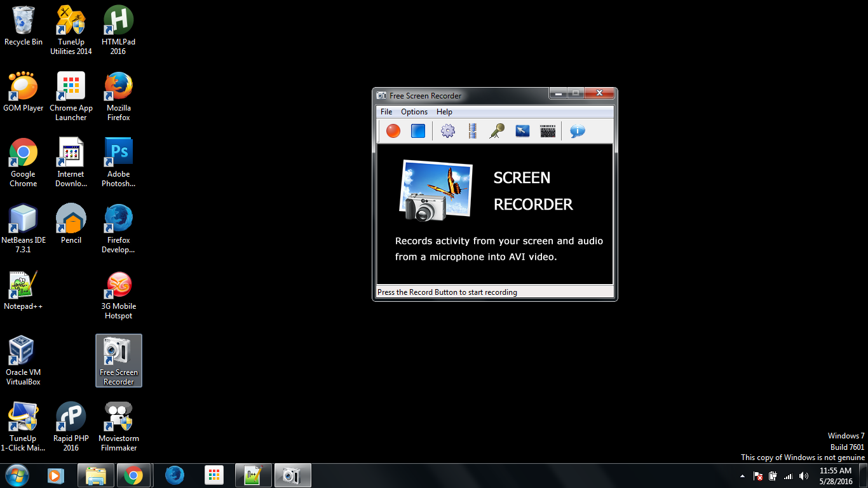Click the film strip video options icon
This screenshot has height=488, width=868.
(x=472, y=131)
